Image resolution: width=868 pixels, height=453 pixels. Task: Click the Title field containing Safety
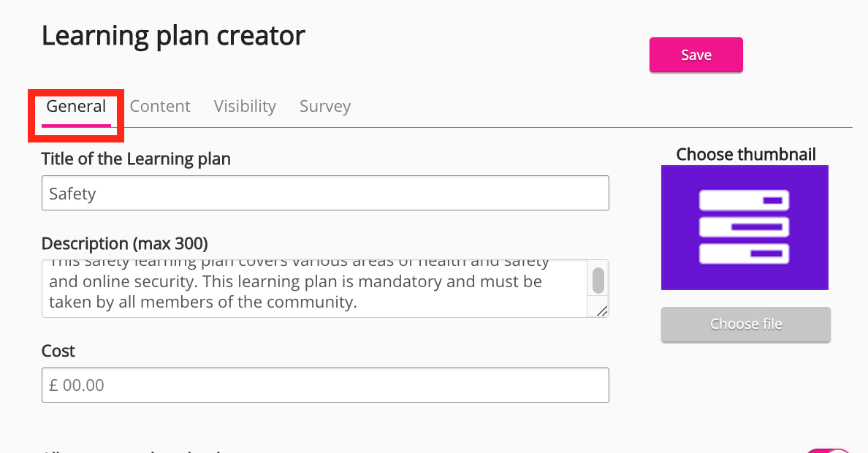pos(325,194)
